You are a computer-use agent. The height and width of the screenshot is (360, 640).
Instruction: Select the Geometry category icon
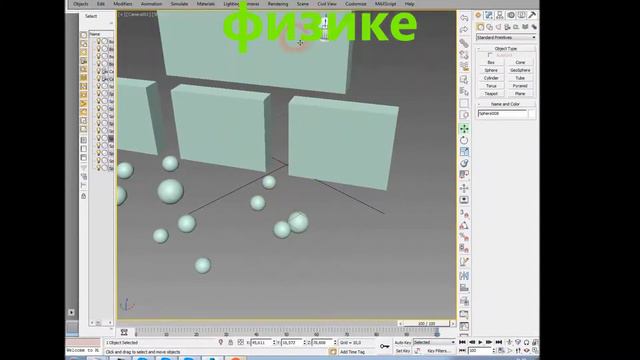pos(480,27)
